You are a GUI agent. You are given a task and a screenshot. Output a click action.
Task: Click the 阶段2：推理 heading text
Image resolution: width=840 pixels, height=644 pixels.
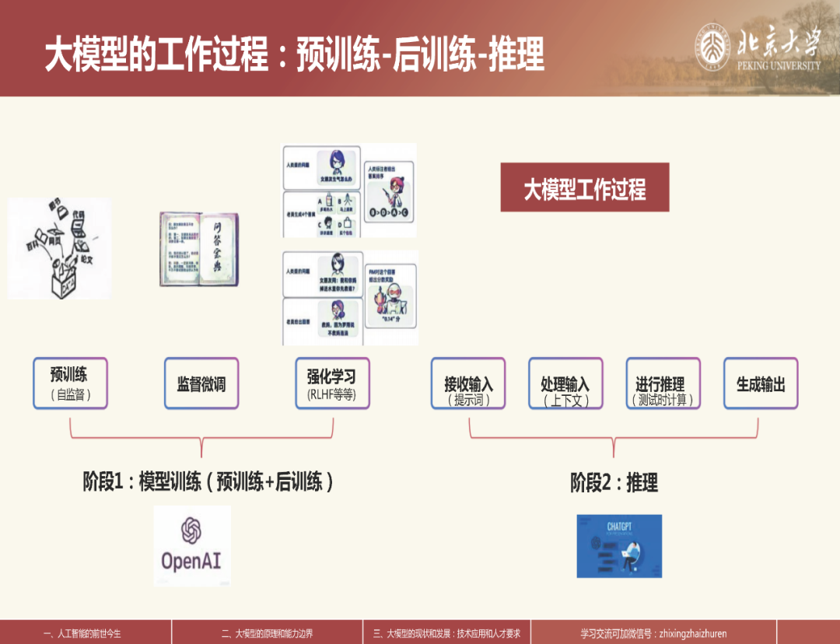coord(614,483)
